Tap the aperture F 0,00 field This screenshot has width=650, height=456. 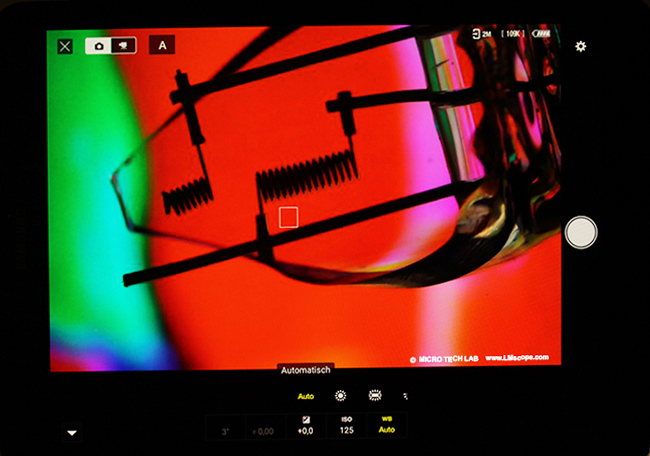(266, 431)
